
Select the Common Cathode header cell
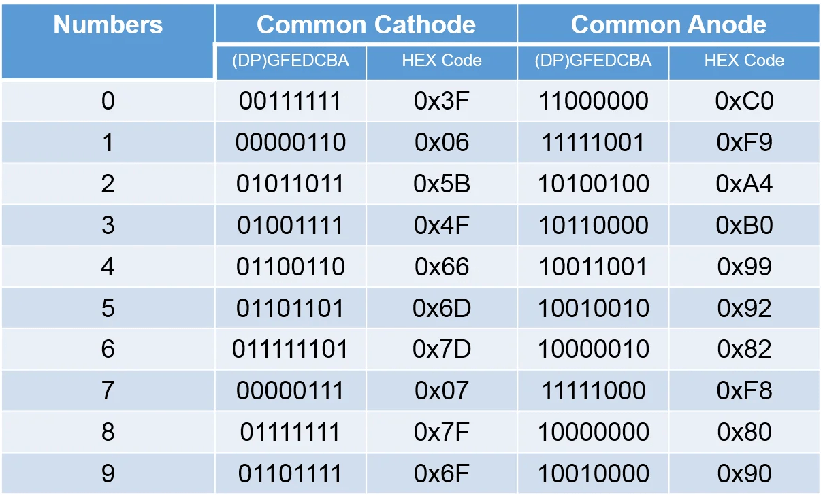point(366,25)
